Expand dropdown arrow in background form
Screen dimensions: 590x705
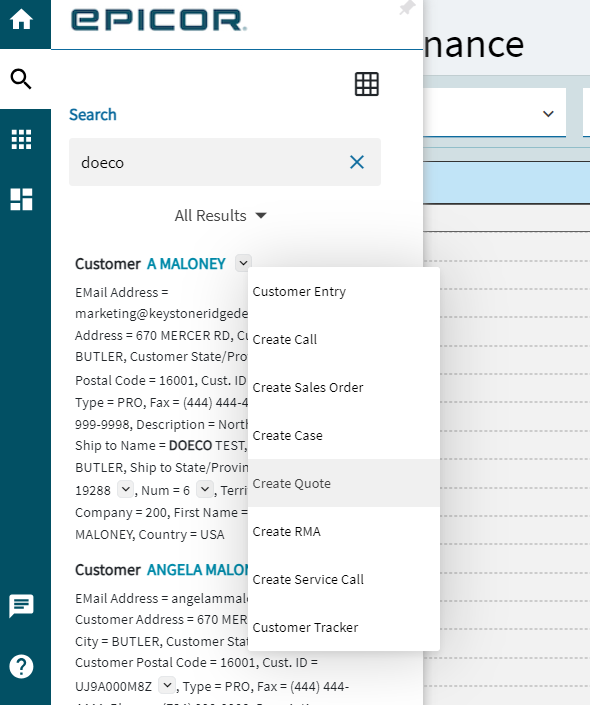(548, 114)
